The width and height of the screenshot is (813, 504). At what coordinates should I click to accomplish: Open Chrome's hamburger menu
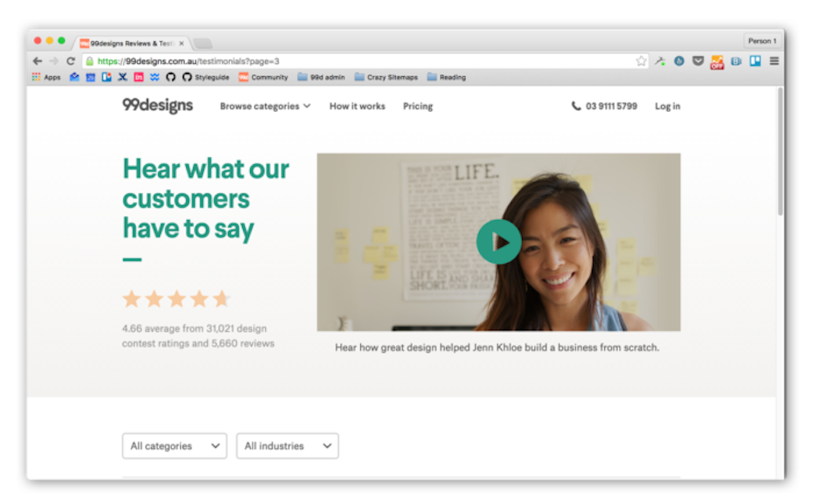pyautogui.click(x=774, y=61)
